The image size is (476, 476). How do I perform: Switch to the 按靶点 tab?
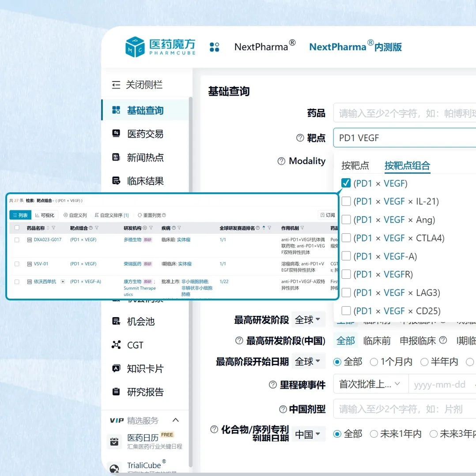[x=355, y=166]
